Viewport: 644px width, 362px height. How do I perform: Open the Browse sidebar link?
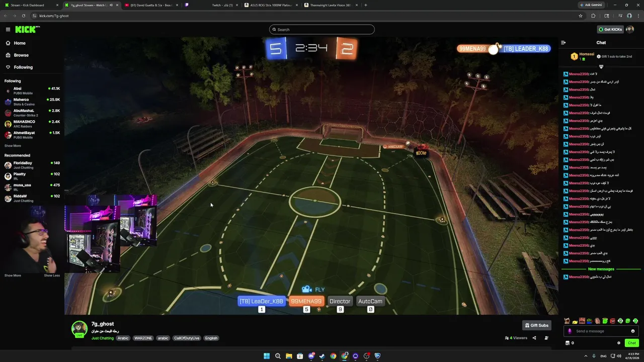pos(21,55)
